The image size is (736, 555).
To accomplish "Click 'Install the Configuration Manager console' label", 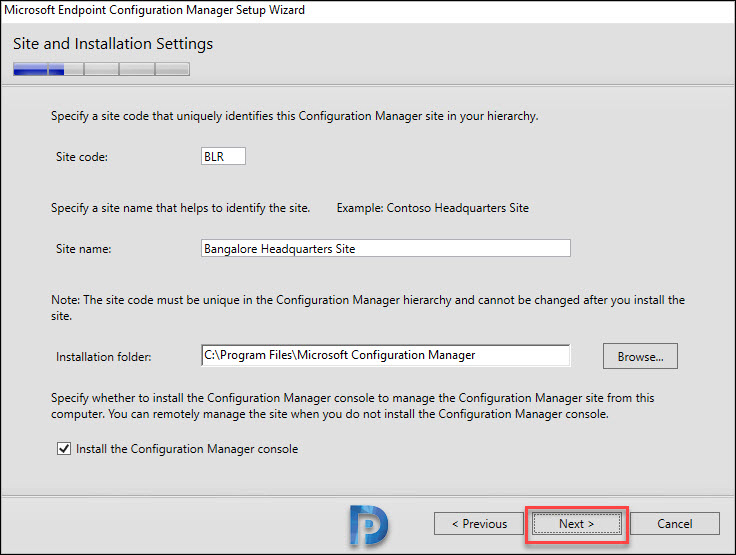I will [x=187, y=449].
